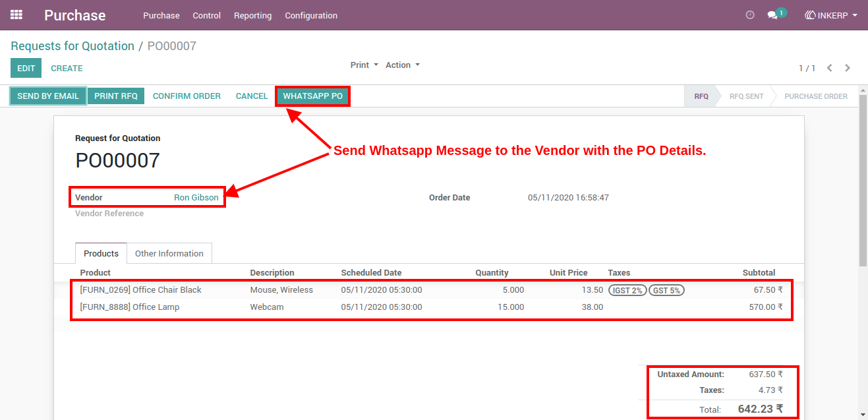Click the Print RFQ button
The width and height of the screenshot is (868, 420).
click(x=116, y=96)
